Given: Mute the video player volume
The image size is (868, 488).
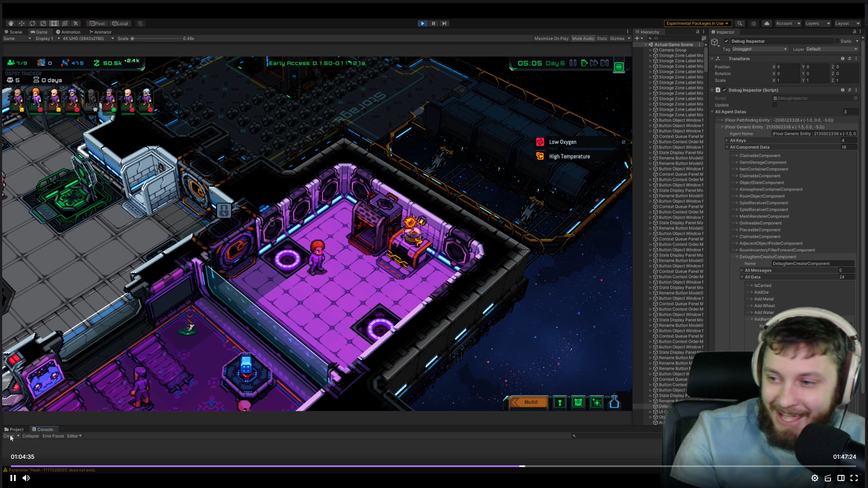Looking at the screenshot, I should coord(26,478).
